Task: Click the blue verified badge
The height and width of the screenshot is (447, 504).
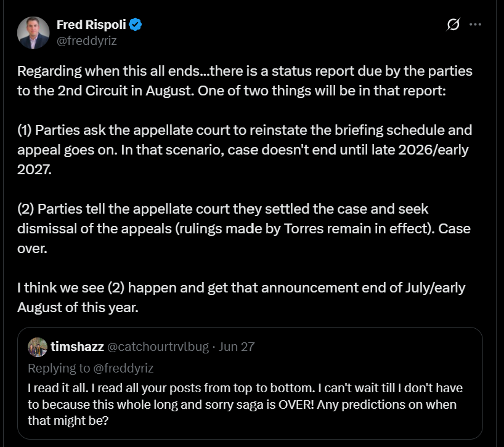Action: pos(136,25)
